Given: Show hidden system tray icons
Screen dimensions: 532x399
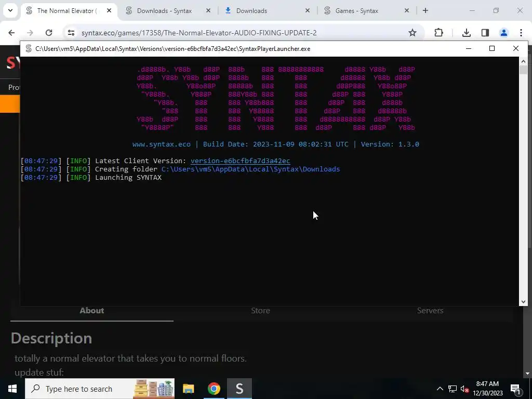Looking at the screenshot, I should pyautogui.click(x=440, y=389).
